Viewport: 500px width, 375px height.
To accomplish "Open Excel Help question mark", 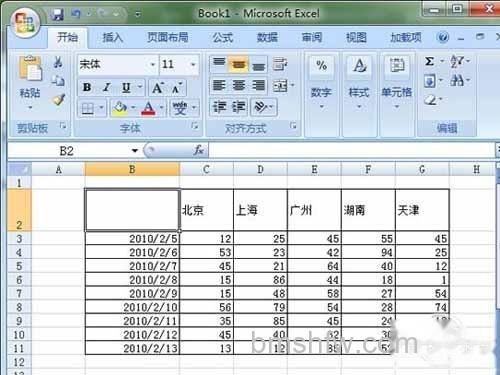I will click(443, 37).
